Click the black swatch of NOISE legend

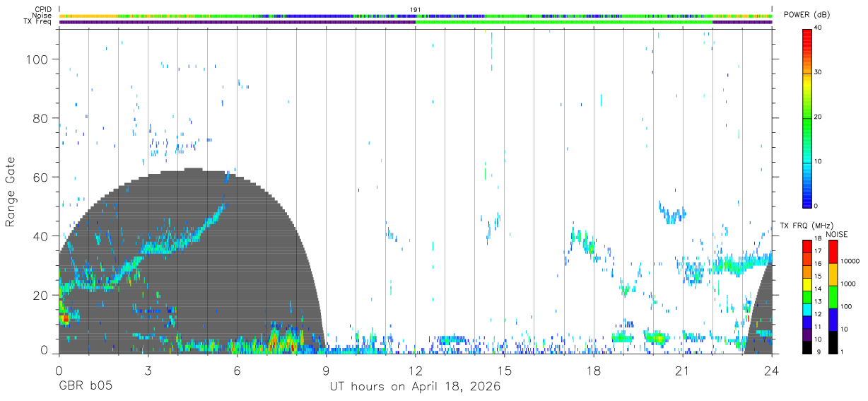(833, 342)
